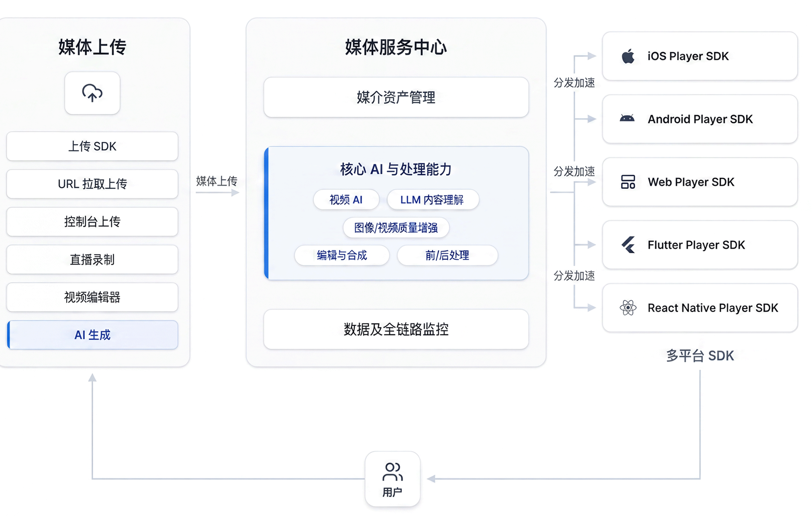Open the 媒介资产管理 box

pyautogui.click(x=396, y=97)
